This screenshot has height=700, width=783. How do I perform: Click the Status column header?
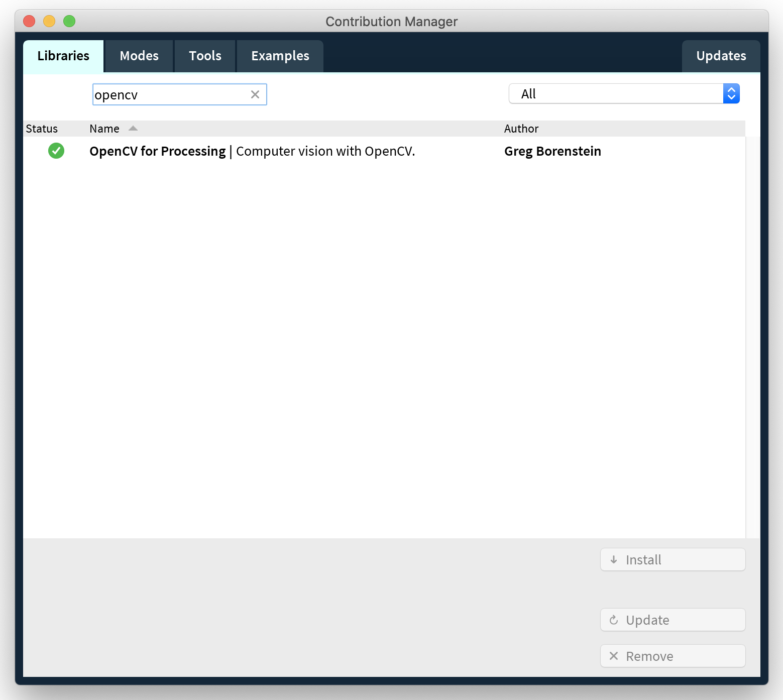click(x=42, y=129)
